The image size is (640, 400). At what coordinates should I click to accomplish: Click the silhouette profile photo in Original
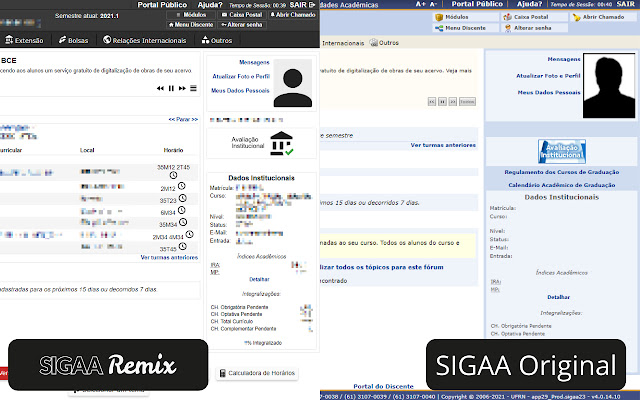pos(609,86)
